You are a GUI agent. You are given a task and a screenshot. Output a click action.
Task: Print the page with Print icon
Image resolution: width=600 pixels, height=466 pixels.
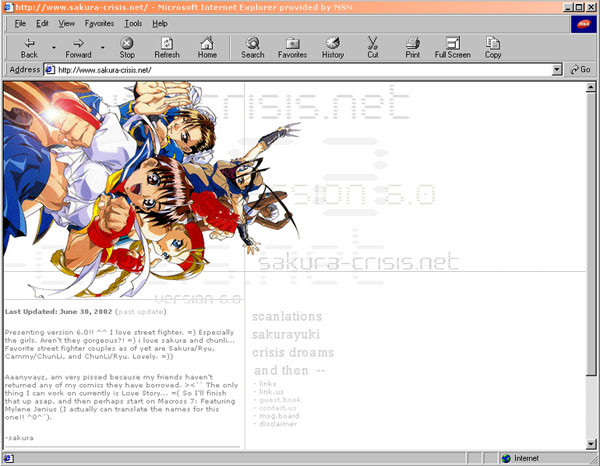pos(412,48)
